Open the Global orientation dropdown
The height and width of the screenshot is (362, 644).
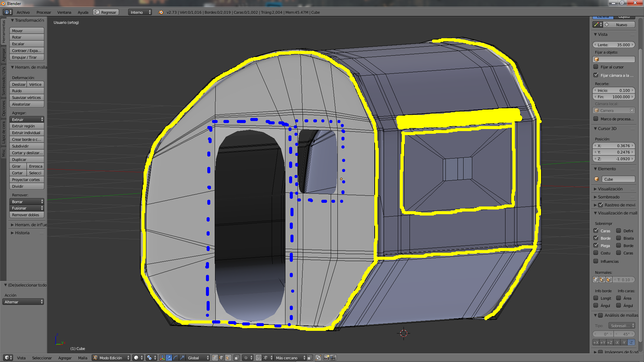point(198,358)
